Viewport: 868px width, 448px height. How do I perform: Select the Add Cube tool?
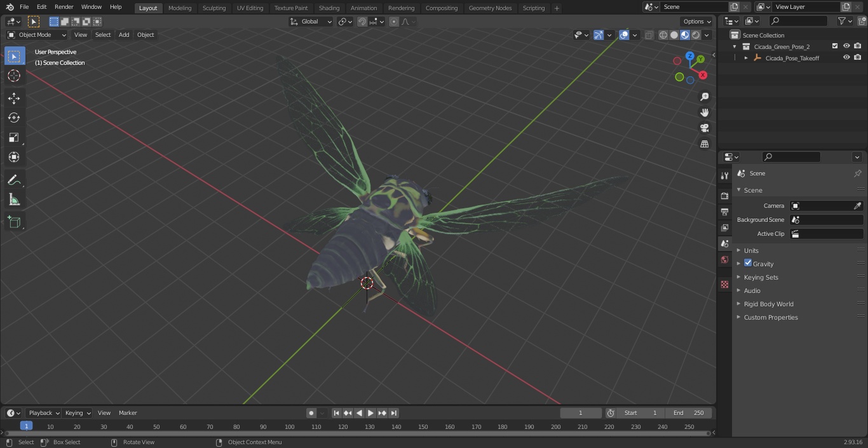[x=14, y=222]
